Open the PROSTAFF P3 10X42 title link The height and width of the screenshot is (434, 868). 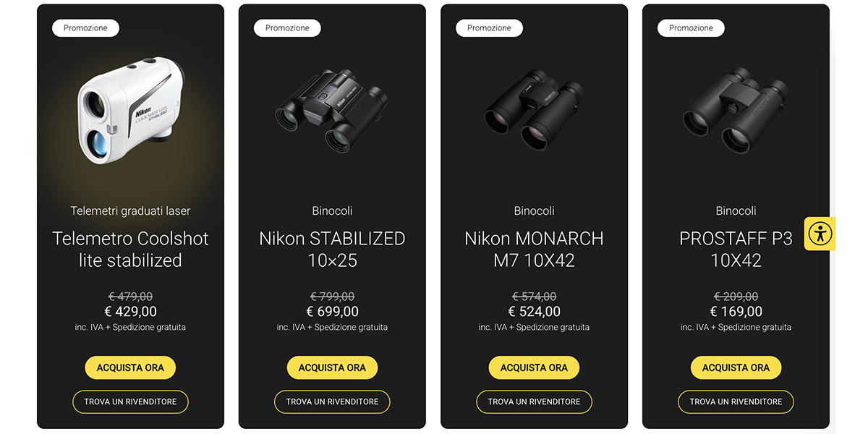coord(736,250)
